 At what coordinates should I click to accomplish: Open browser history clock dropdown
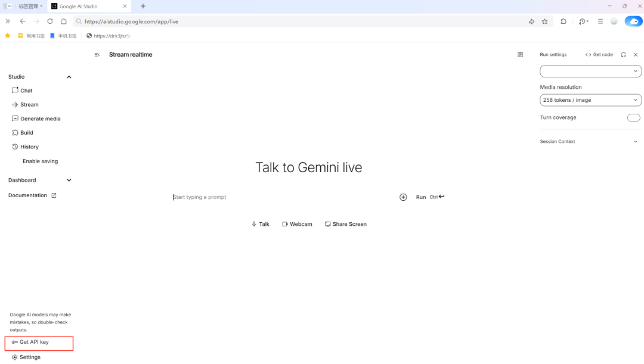click(584, 21)
